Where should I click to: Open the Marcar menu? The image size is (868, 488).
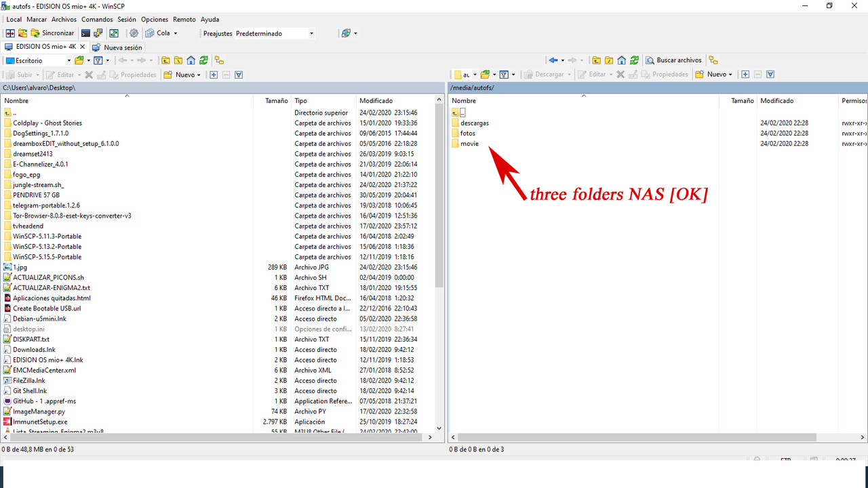pos(37,20)
